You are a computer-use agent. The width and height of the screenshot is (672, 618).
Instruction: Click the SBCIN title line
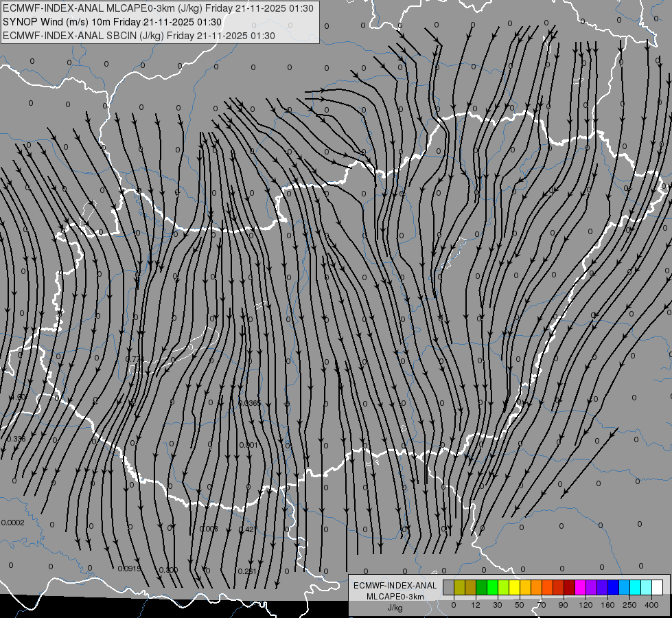click(x=139, y=36)
